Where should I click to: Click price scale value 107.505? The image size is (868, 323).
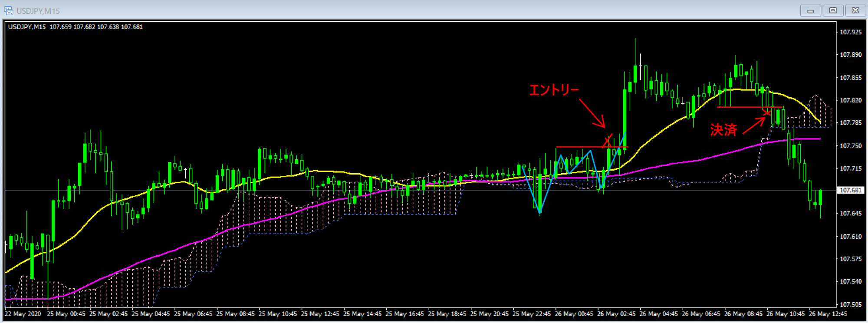(851, 305)
